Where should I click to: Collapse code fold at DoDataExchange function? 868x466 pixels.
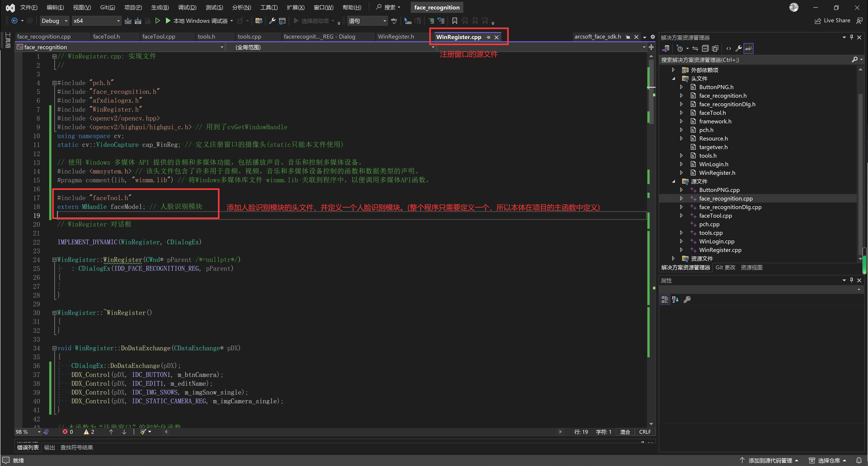point(54,348)
